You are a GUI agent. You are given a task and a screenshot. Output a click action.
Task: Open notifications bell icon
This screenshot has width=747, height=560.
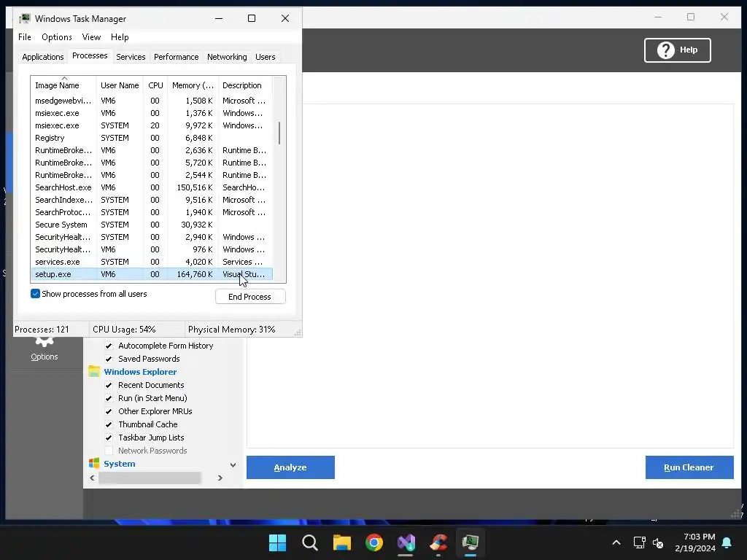coord(727,542)
